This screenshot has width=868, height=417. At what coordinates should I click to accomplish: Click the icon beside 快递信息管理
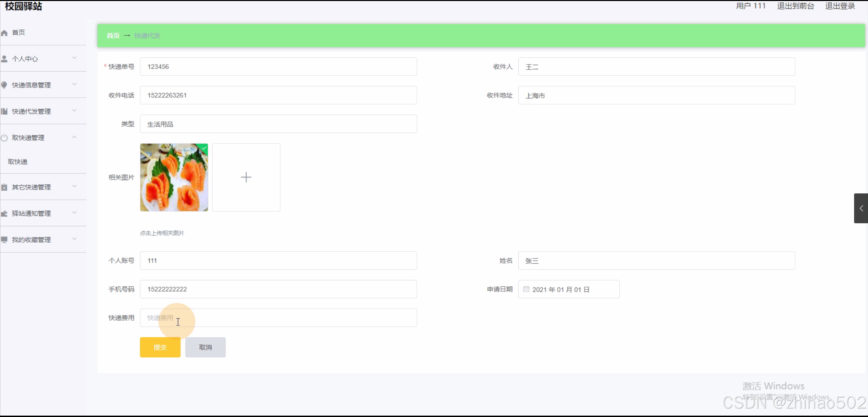tap(4, 85)
